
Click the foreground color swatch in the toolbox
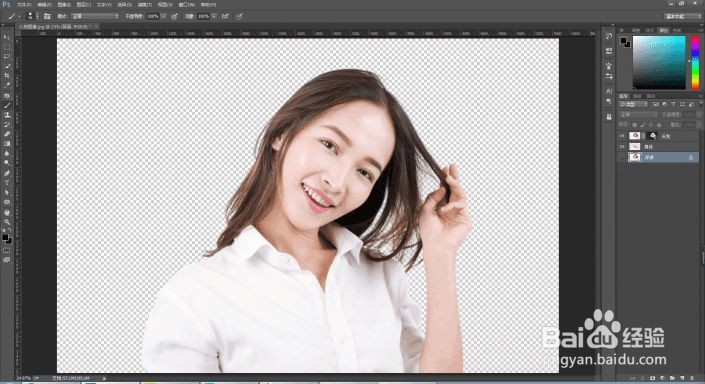point(5,237)
